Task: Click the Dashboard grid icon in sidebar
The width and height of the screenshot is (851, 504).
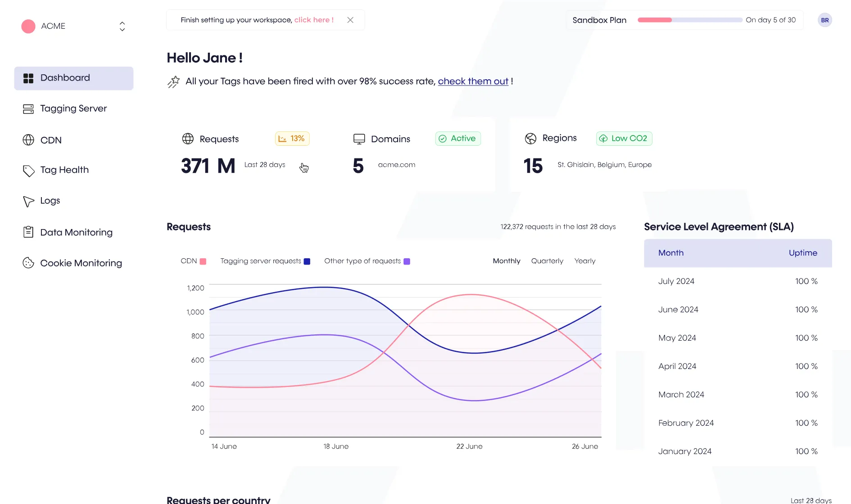Action: coord(28,78)
